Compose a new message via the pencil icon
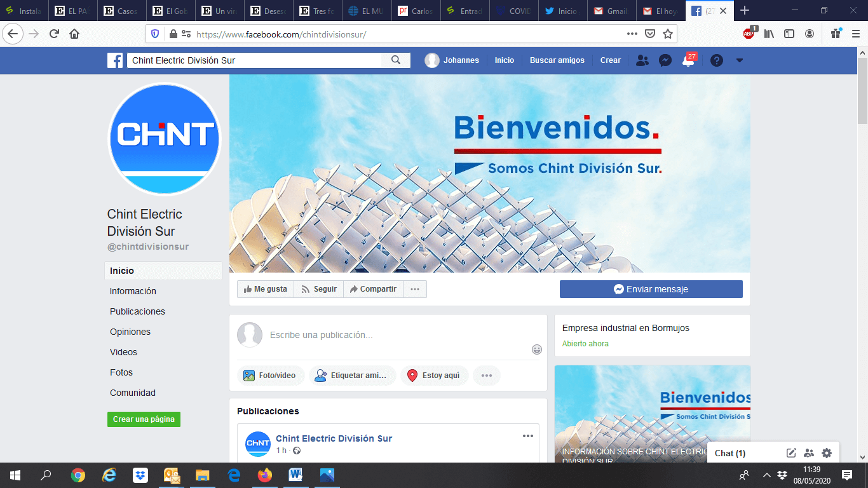 791,453
